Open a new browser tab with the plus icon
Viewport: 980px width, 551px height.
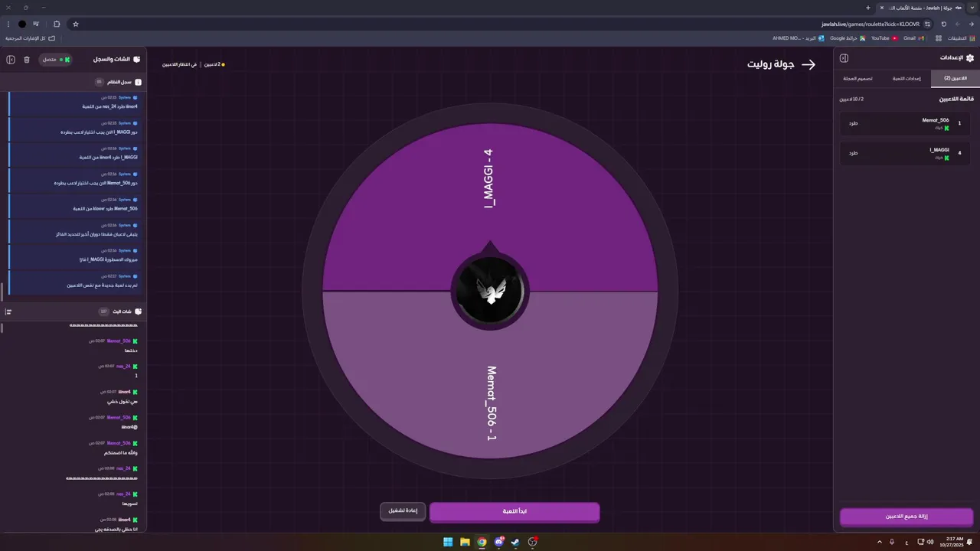coord(868,8)
